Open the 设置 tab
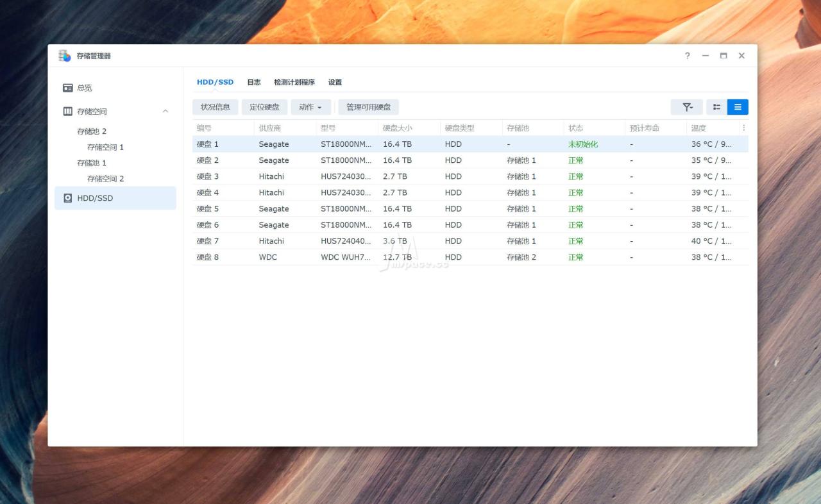The width and height of the screenshot is (821, 504). click(335, 82)
